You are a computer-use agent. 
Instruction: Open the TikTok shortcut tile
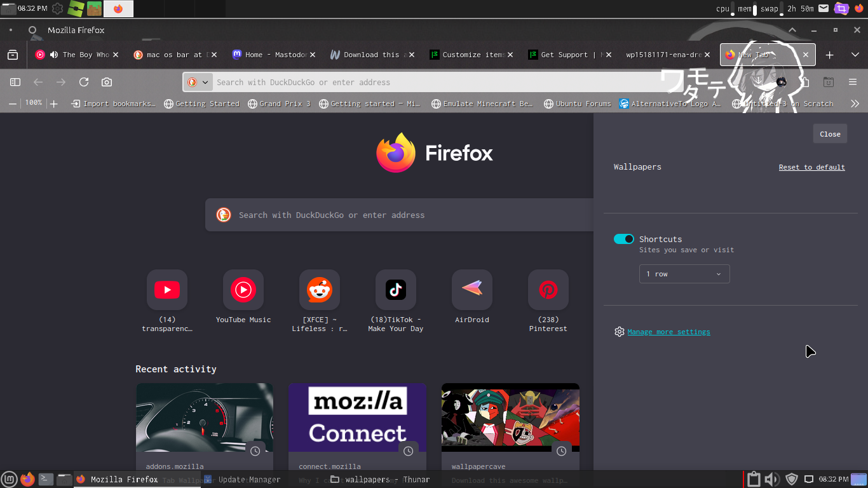pos(396,290)
